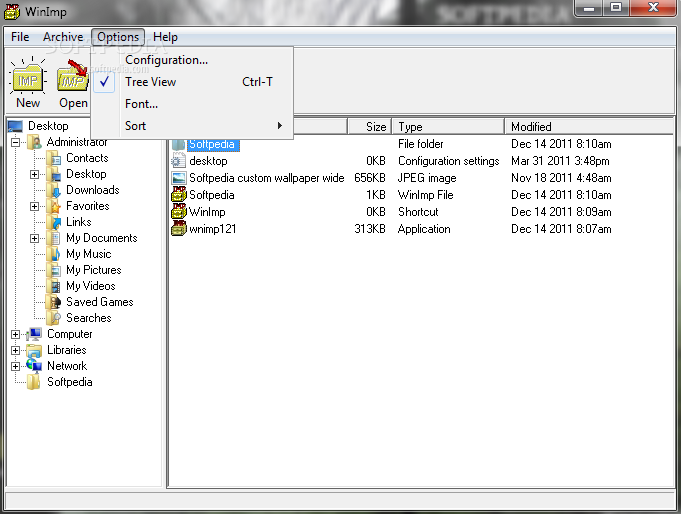Click the My Videos folder icon

pyautogui.click(x=54, y=286)
